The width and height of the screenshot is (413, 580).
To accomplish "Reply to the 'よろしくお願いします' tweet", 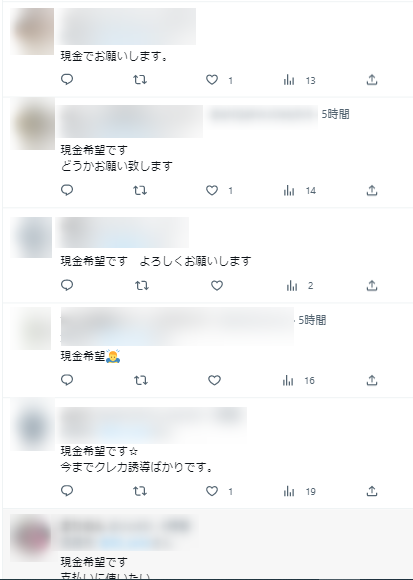I will coord(67,285).
